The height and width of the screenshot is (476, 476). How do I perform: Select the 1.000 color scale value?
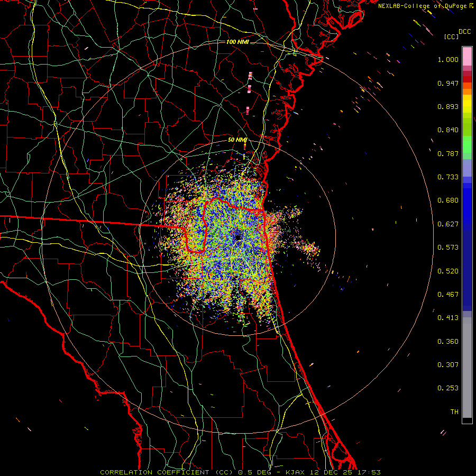pyautogui.click(x=448, y=59)
